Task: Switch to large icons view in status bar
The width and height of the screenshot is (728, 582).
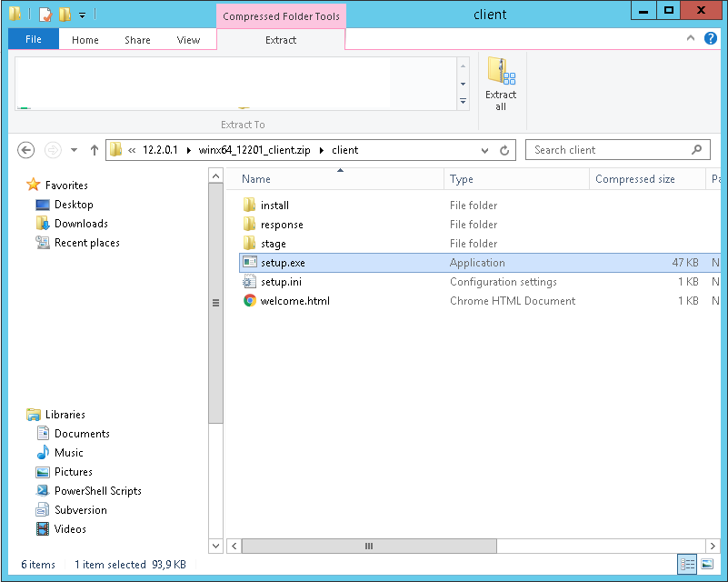Action: click(707, 565)
